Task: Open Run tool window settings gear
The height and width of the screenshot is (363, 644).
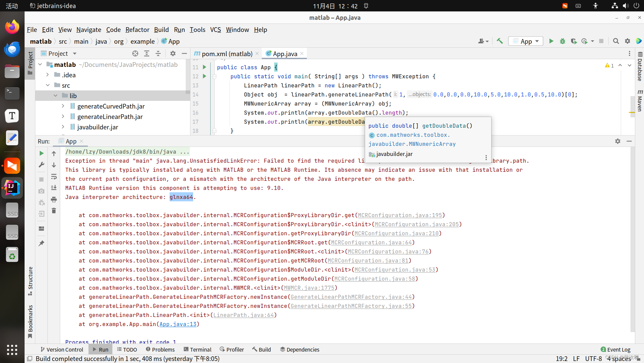Action: (x=618, y=141)
